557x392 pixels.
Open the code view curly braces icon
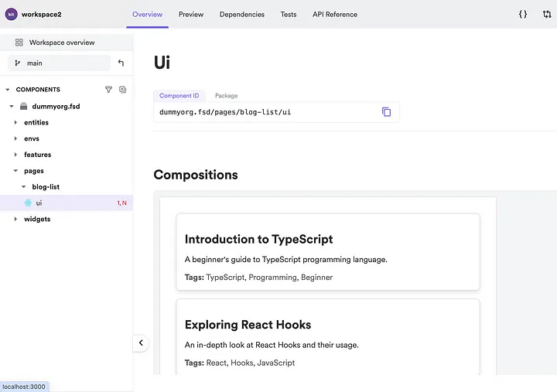(x=522, y=14)
